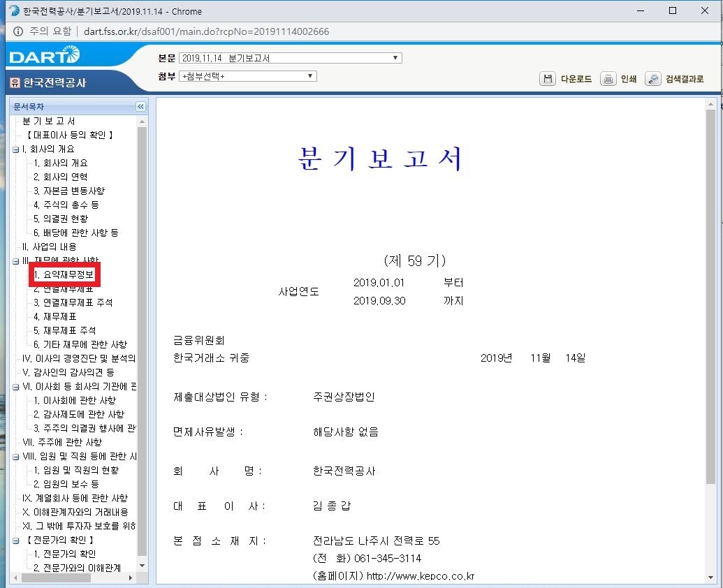Select 3. 자본금 변동사항
Screen dimensions: 723x588
point(69,191)
